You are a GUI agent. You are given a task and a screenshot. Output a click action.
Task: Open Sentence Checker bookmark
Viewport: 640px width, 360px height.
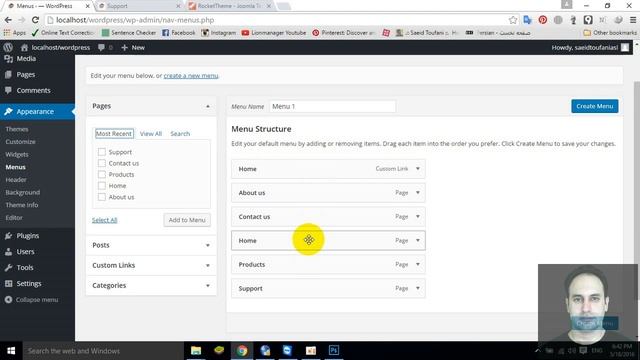point(129,33)
